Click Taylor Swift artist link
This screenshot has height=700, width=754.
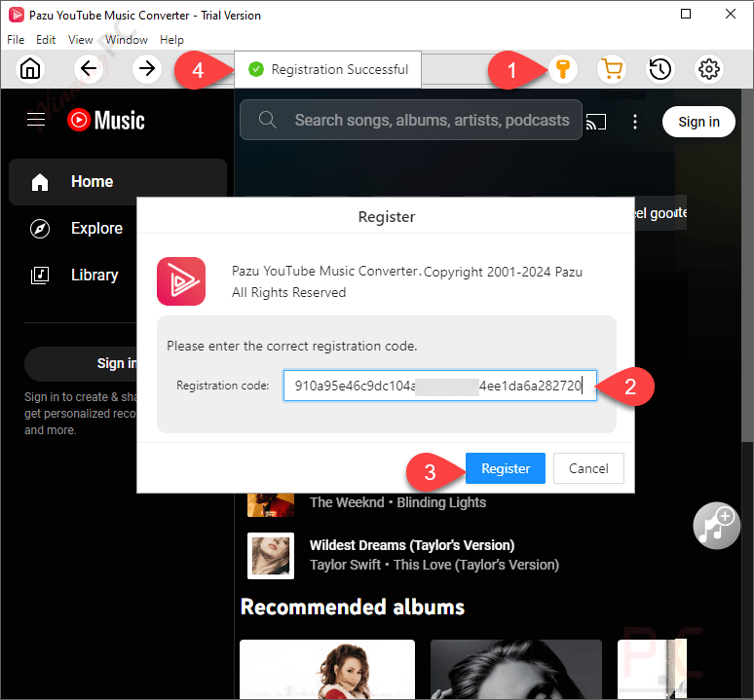pyautogui.click(x=345, y=565)
